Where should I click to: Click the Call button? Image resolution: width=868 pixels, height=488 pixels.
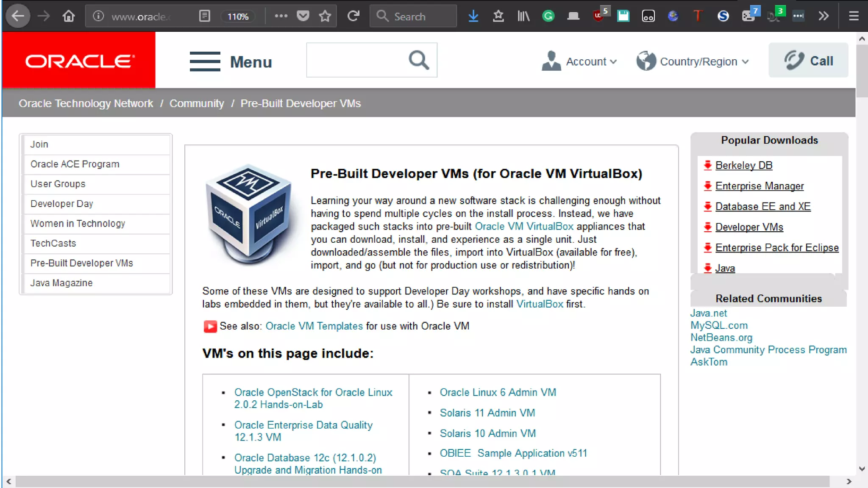(x=808, y=60)
